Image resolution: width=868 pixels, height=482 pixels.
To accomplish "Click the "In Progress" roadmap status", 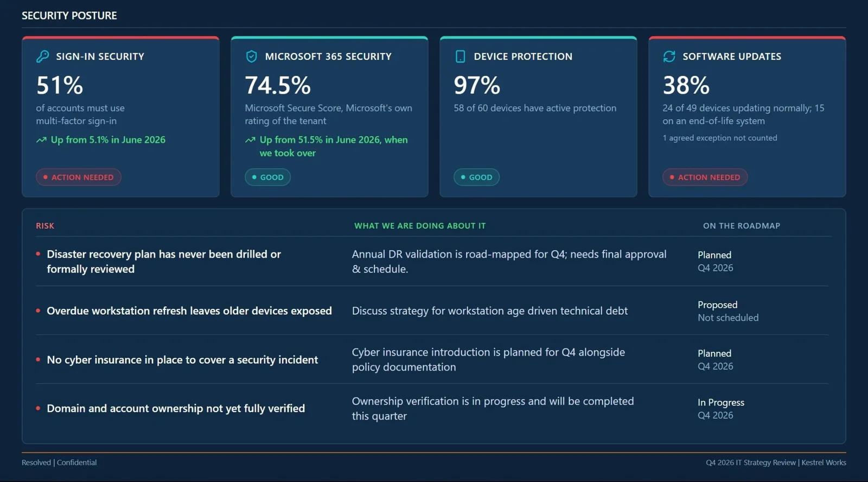I will coord(721,403).
